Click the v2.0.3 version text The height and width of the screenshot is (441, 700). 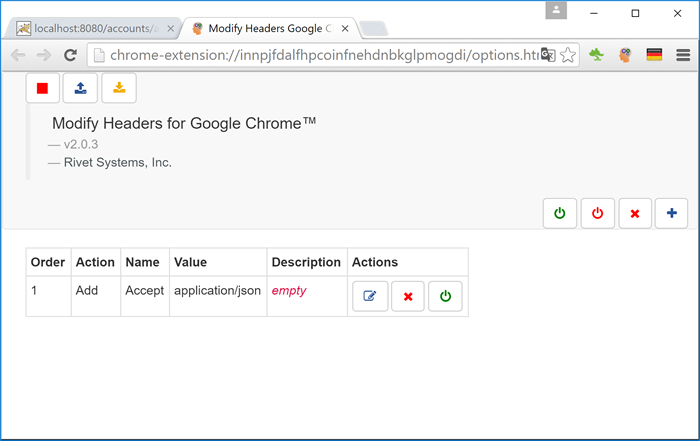pos(81,145)
